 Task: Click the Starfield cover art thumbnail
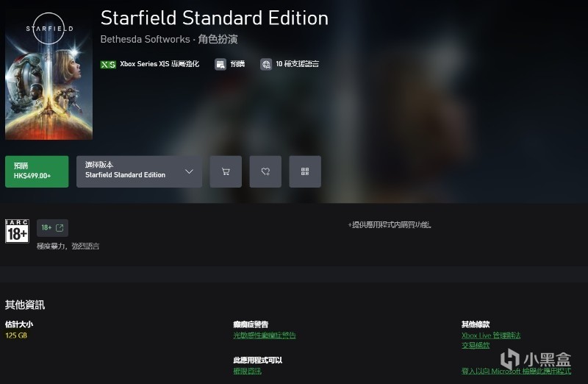[49, 74]
